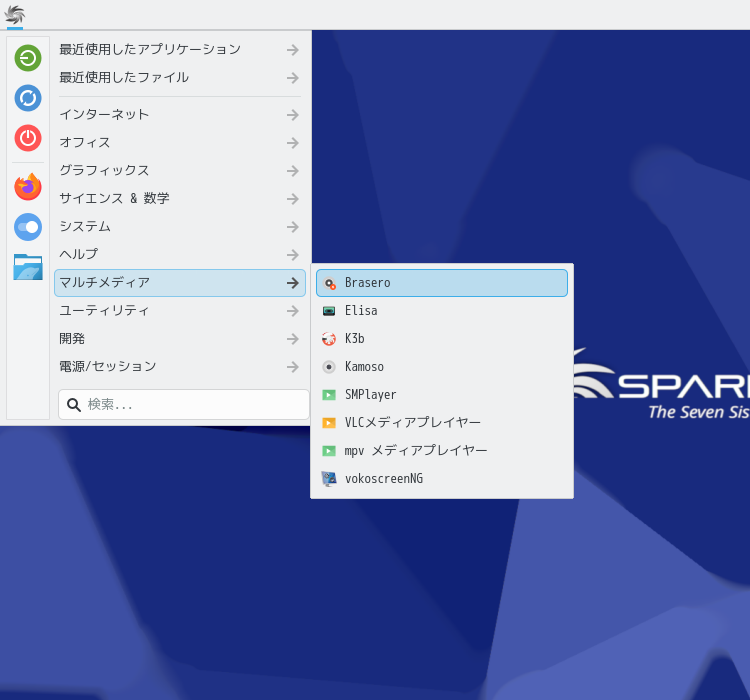Viewport: 750px width, 700px height.
Task: Launch Kamoso from the submenu
Action: tap(441, 367)
